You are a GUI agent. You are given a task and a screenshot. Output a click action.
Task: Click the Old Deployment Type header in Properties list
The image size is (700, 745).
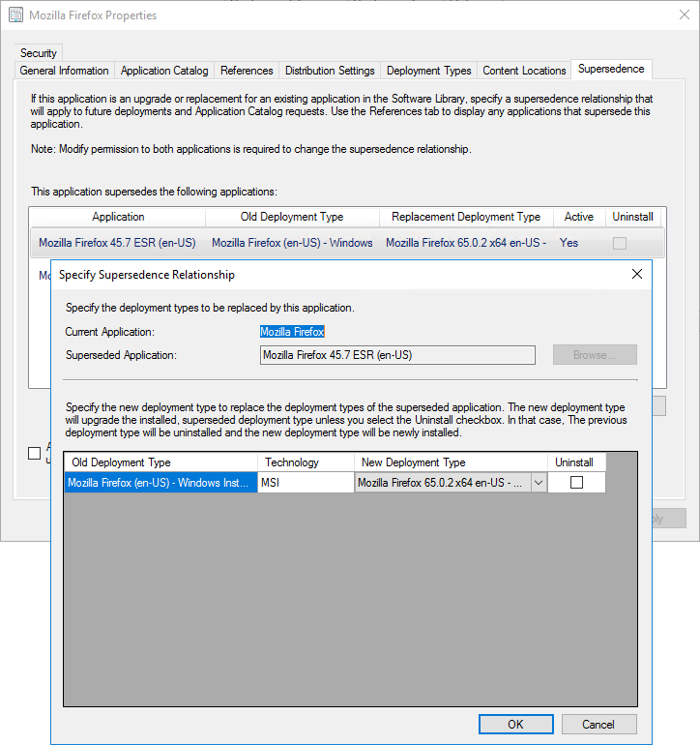pos(292,217)
